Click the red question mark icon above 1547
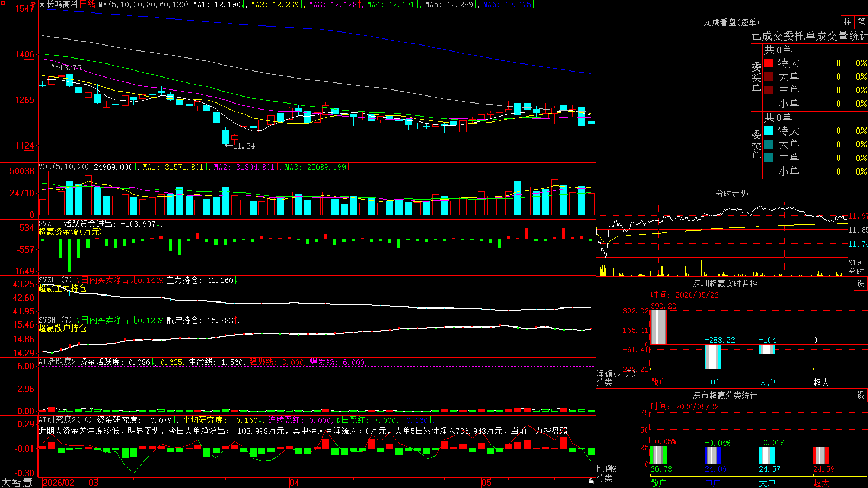 click(x=33, y=5)
